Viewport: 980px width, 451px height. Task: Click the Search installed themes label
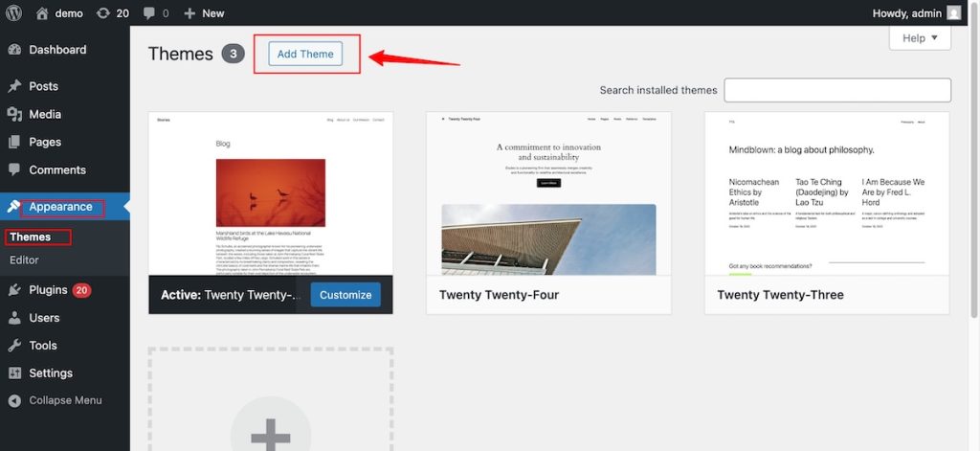click(x=658, y=90)
